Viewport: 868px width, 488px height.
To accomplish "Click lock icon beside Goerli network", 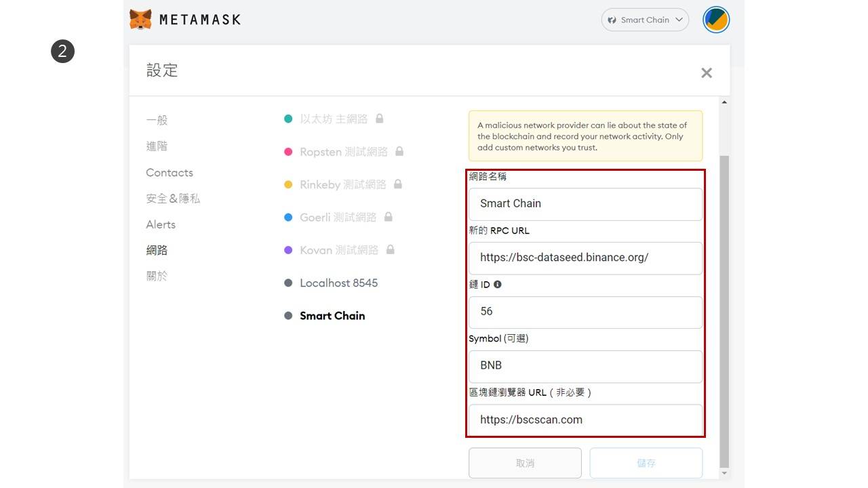I will 389,217.
